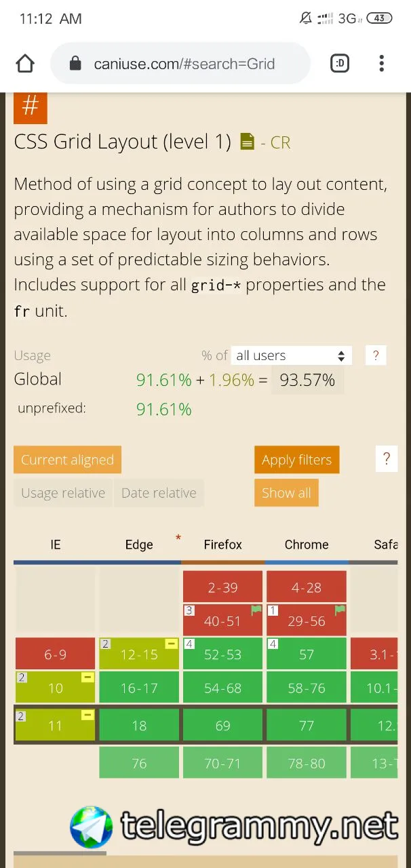
Task: Select the Current aligned view mode
Action: pyautogui.click(x=67, y=460)
